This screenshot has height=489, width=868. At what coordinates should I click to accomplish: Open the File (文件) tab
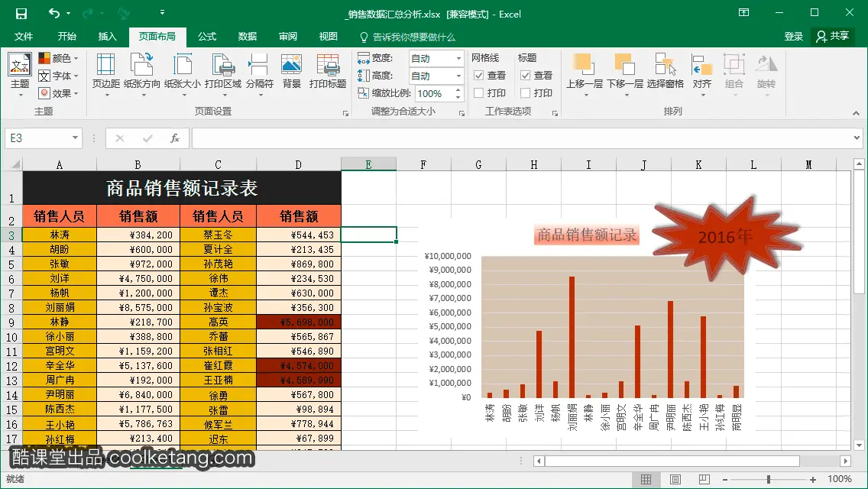pyautogui.click(x=23, y=37)
